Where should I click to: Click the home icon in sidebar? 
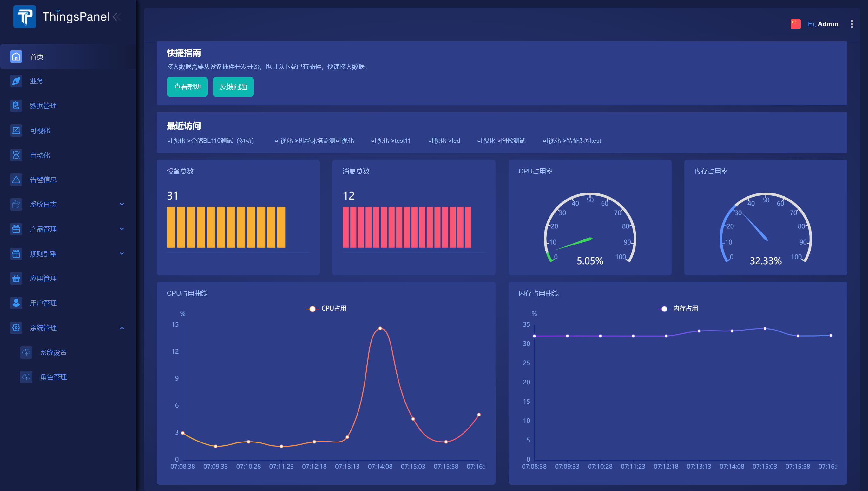16,57
